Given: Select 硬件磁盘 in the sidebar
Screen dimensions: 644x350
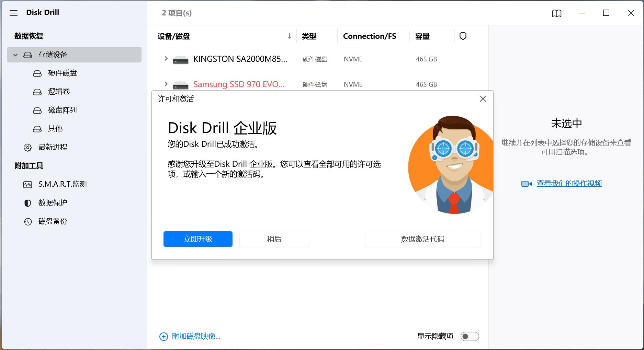Looking at the screenshot, I should [63, 73].
